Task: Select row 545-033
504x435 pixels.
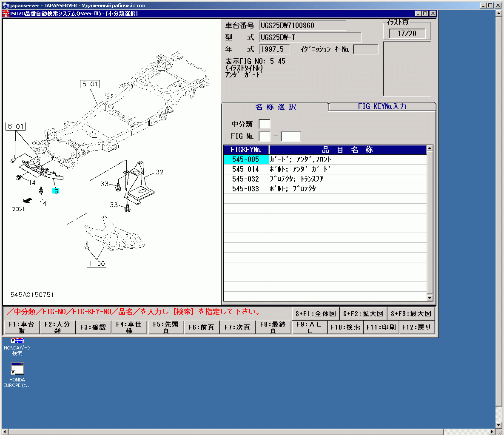Action: coord(325,189)
